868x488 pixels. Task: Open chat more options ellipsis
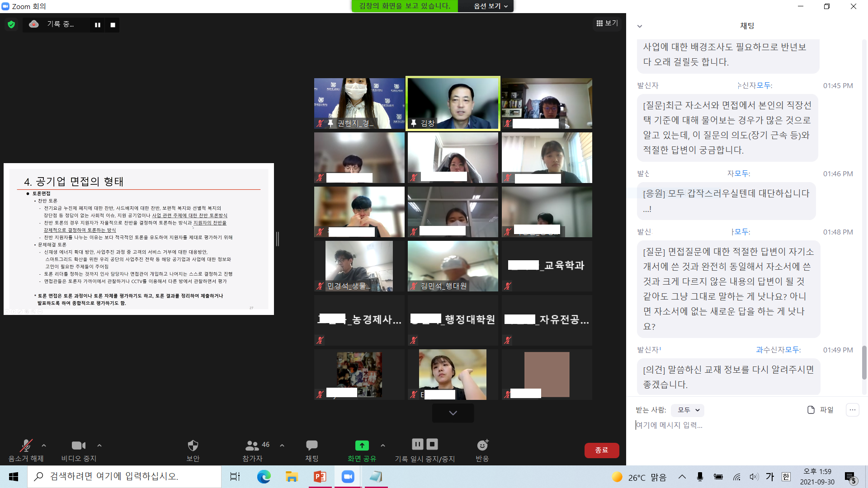click(853, 410)
